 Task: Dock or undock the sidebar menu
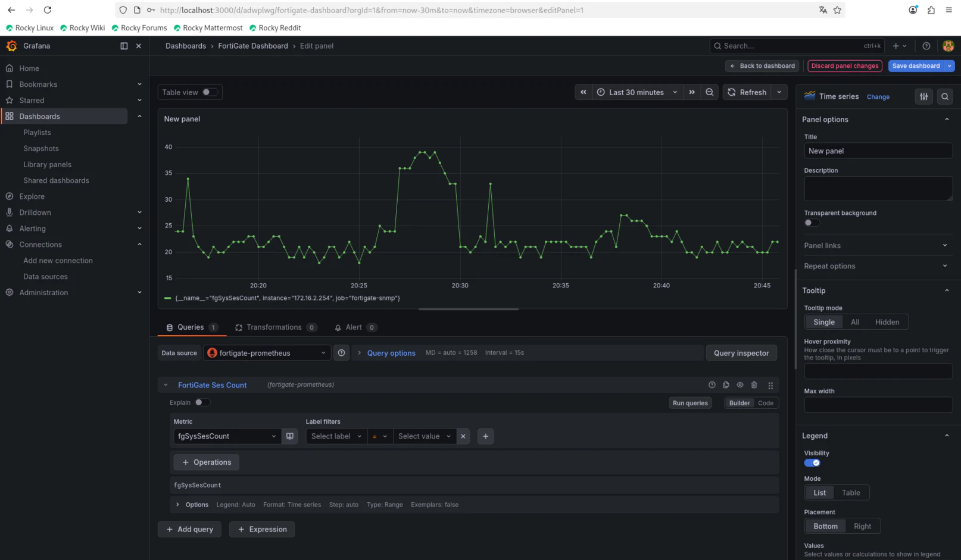pos(124,46)
